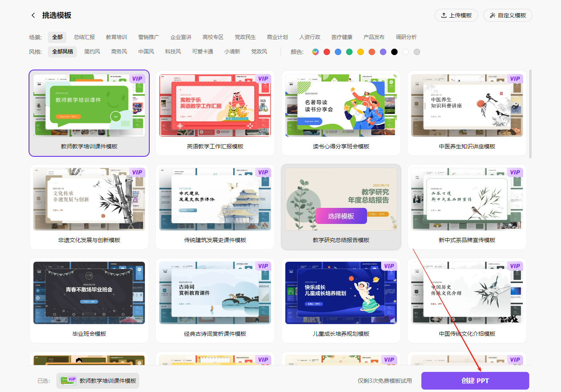The image size is (561, 392).
Task: Click the magic wand icon on 自定义模板
Action: [x=493, y=15]
